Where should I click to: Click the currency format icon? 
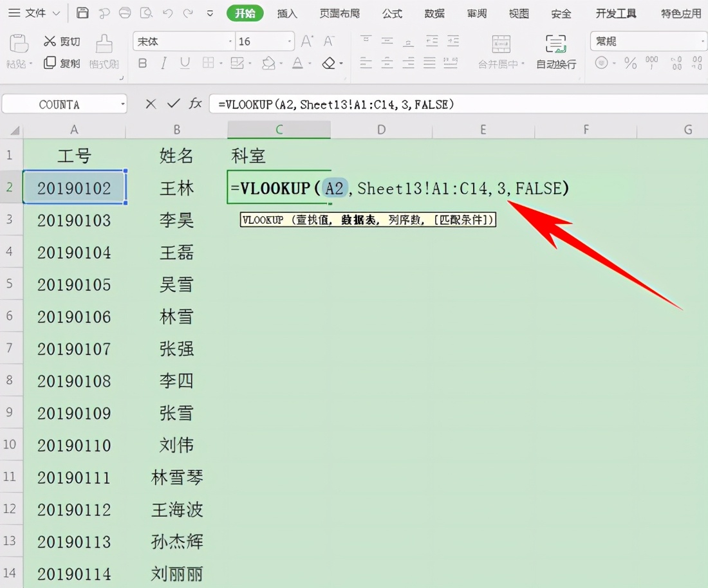coord(601,63)
